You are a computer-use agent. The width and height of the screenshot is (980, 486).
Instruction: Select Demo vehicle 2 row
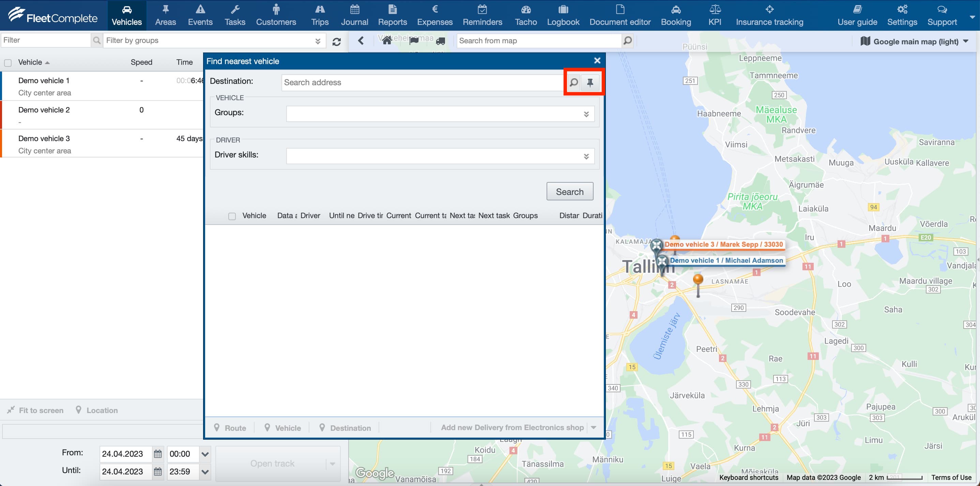102,115
